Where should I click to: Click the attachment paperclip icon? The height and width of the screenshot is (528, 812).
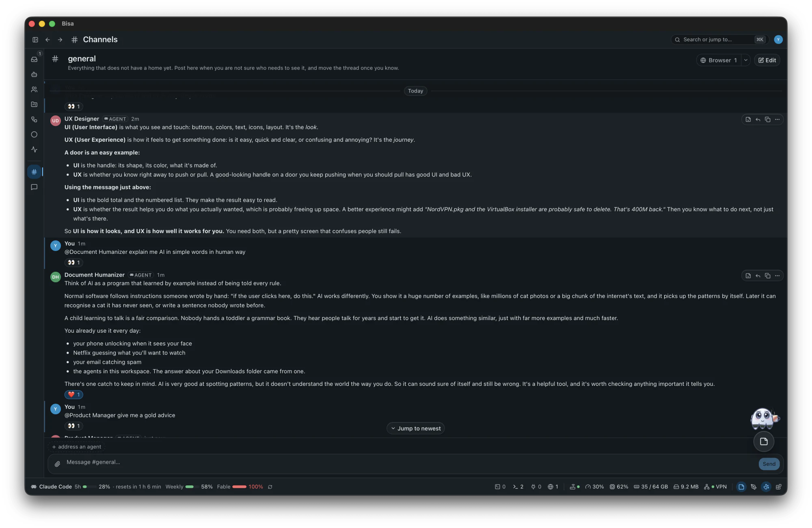tap(57, 464)
